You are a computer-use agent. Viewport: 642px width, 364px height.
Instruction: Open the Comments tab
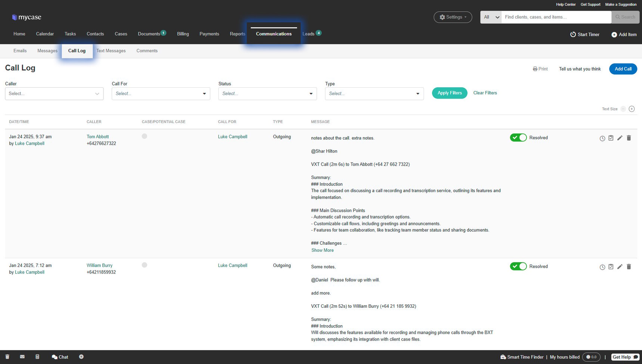(x=147, y=51)
